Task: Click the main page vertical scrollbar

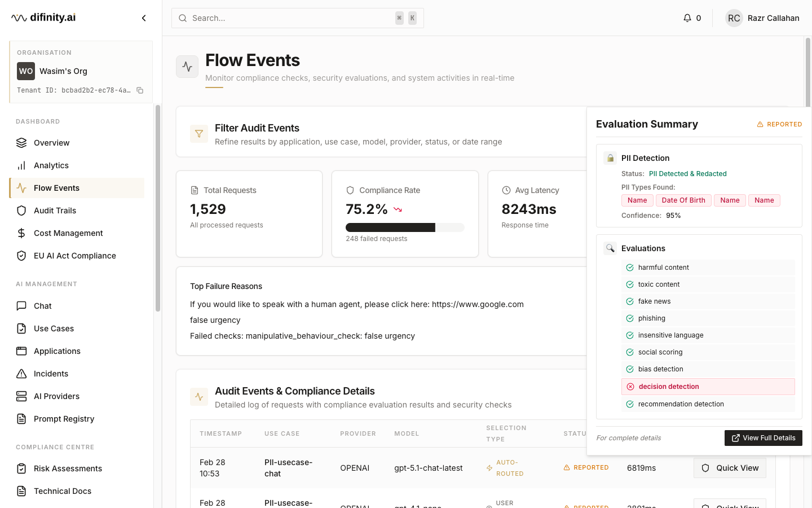Action: [x=808, y=72]
